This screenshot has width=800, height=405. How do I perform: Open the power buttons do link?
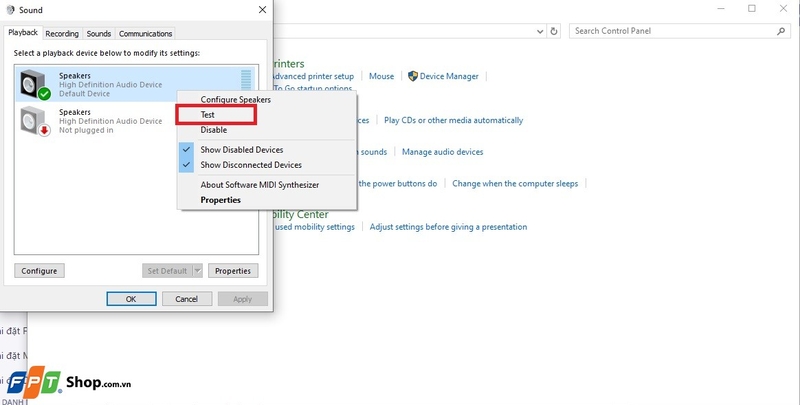(x=397, y=183)
